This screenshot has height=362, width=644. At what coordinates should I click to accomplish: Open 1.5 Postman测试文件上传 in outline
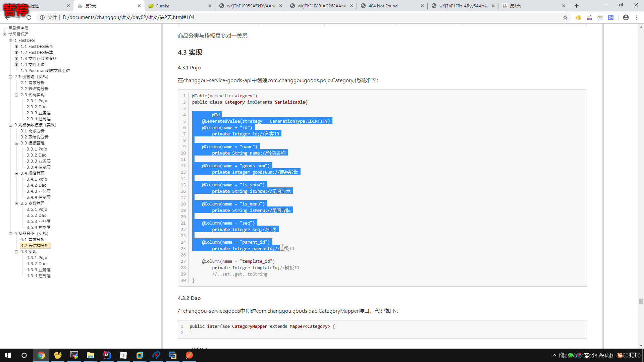tap(45, 71)
